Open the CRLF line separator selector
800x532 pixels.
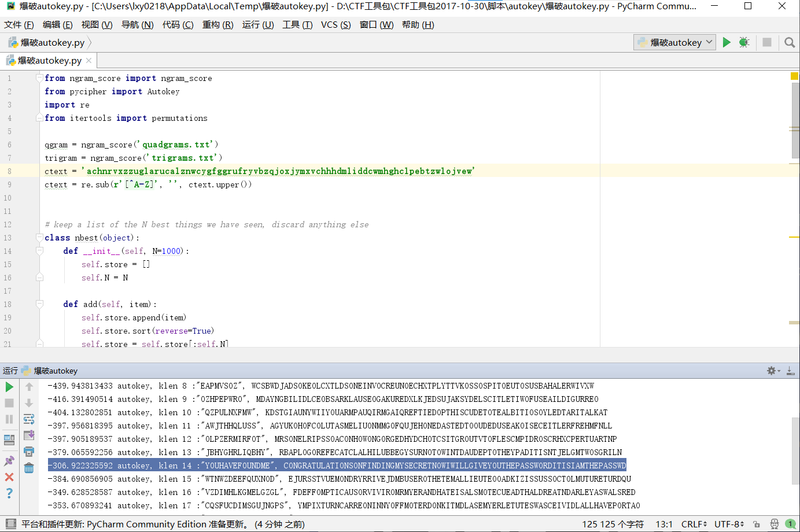(694, 524)
